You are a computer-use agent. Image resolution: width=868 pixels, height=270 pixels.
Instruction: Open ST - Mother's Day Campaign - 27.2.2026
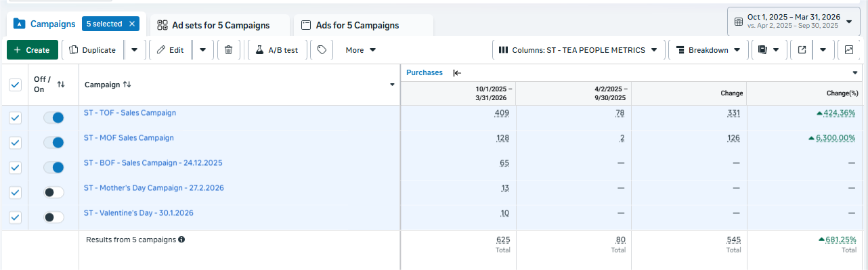coord(154,188)
